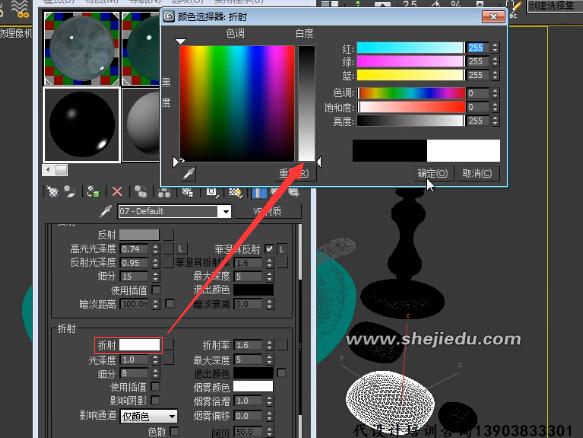Click the Make Unique icon
The width and height of the screenshot is (583, 438).
(164, 192)
